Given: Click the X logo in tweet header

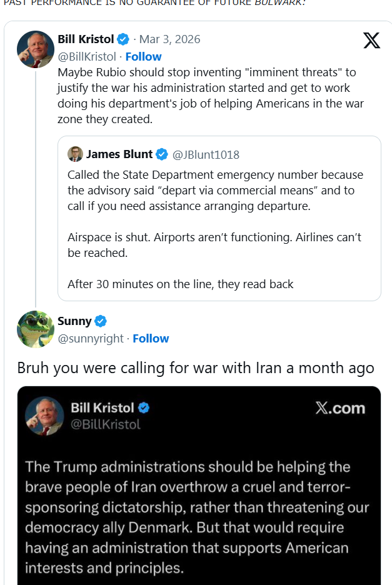Looking at the screenshot, I should (371, 41).
